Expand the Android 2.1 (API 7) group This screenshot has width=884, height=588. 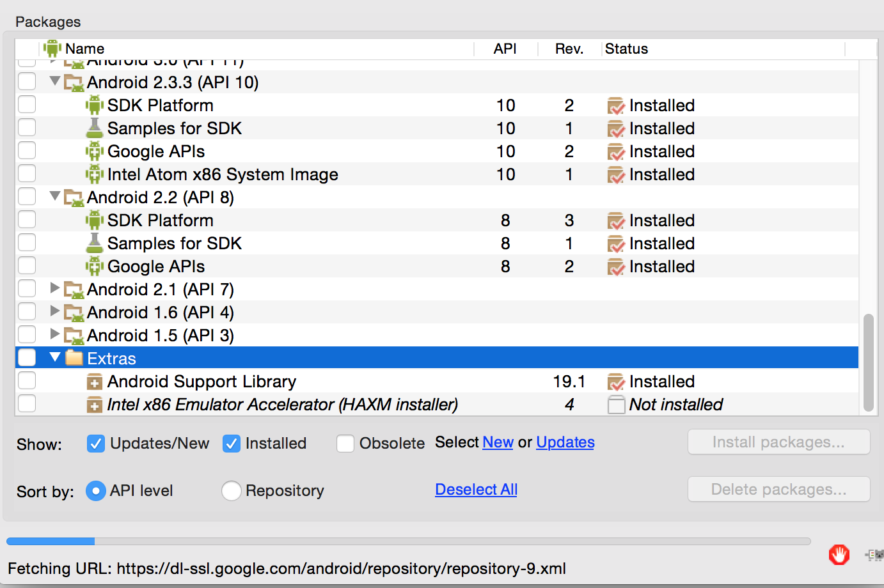click(x=55, y=288)
